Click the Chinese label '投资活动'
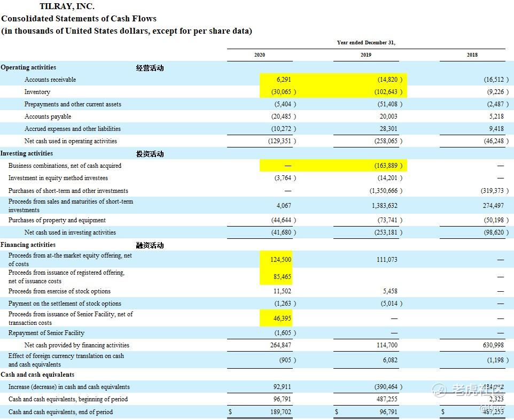514x420 pixels. (x=150, y=154)
